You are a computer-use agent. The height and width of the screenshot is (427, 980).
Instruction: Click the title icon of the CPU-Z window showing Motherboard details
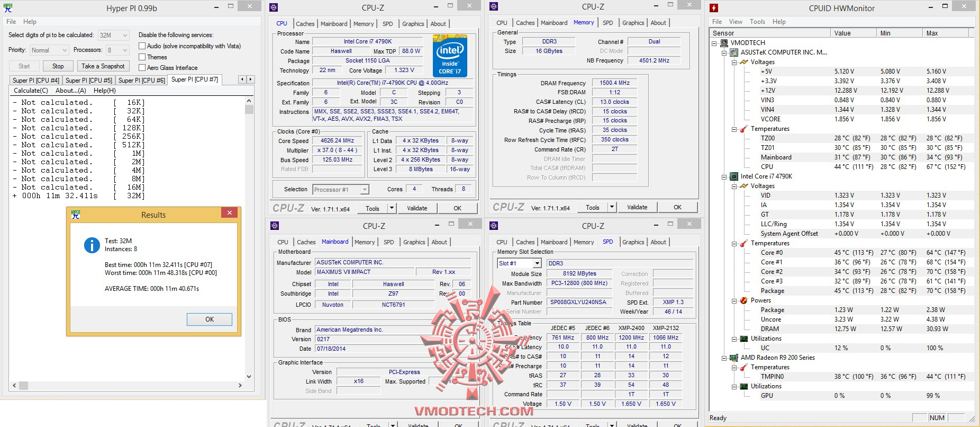(x=275, y=226)
